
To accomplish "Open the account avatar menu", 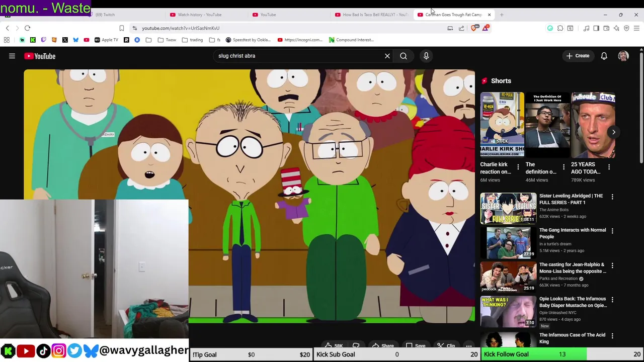I will pos(623,56).
